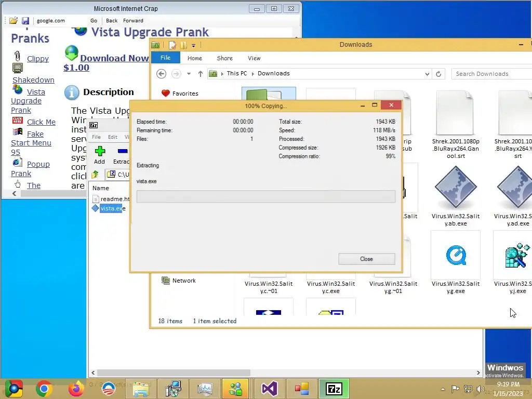The width and height of the screenshot is (532, 399).
Task: Select Network in the navigation pane
Action: (x=179, y=281)
